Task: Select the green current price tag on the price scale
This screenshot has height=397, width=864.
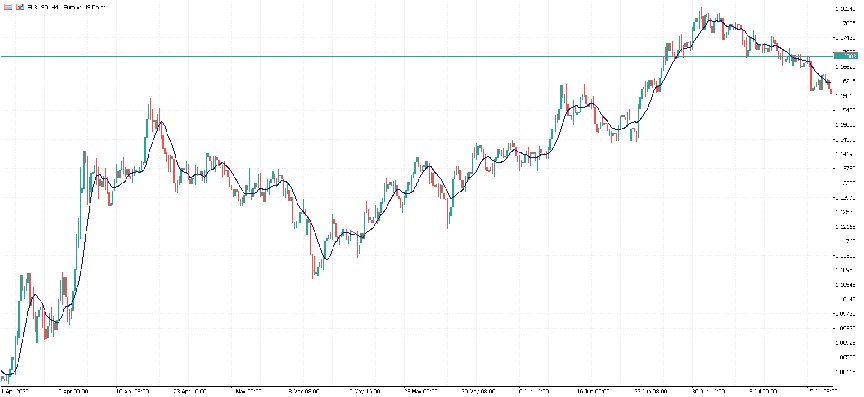Action: point(845,56)
